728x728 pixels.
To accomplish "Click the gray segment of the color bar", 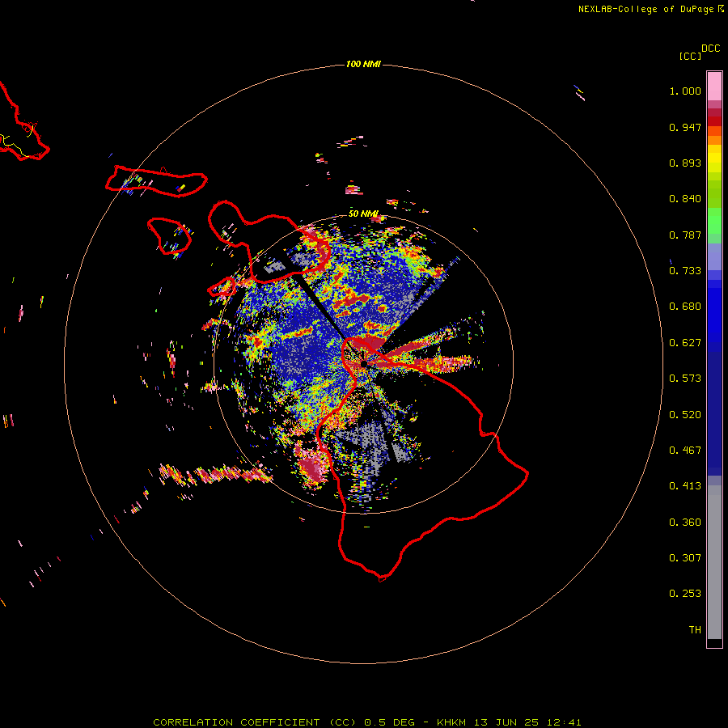I will pyautogui.click(x=714, y=562).
